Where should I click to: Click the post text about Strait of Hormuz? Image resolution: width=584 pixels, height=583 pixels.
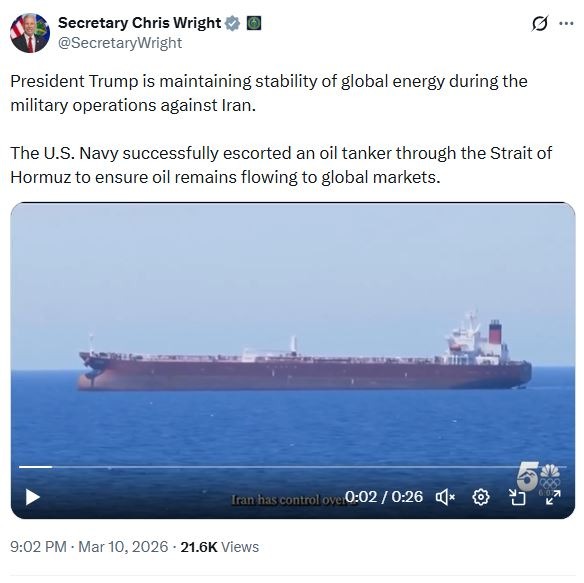pyautogui.click(x=281, y=165)
